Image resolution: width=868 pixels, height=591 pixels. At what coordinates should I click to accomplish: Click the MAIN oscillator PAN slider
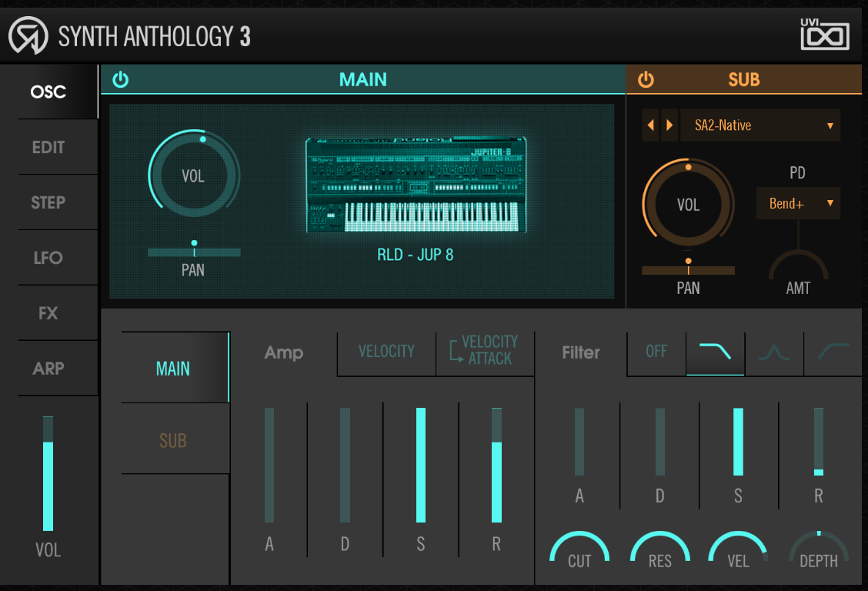pos(194,252)
